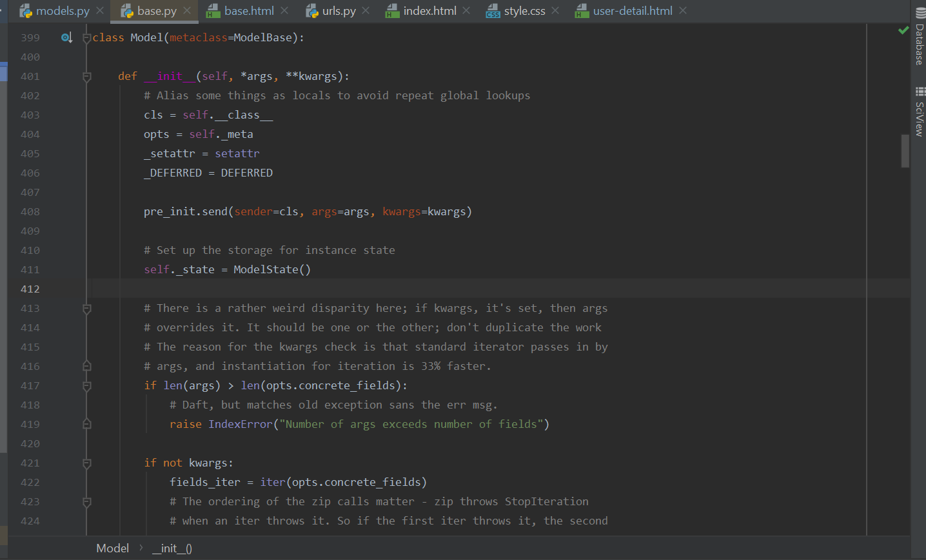926x560 pixels.
Task: Click self._meta on line 404
Action: 221,134
